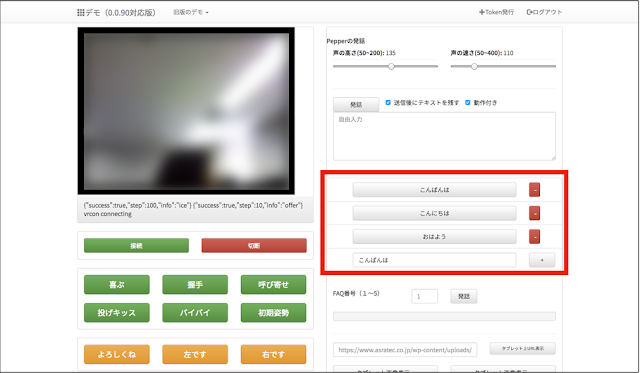Viewport: 640px width, 373px height.
Task: Focus the FAQ番号 number field
Action: tap(424, 296)
